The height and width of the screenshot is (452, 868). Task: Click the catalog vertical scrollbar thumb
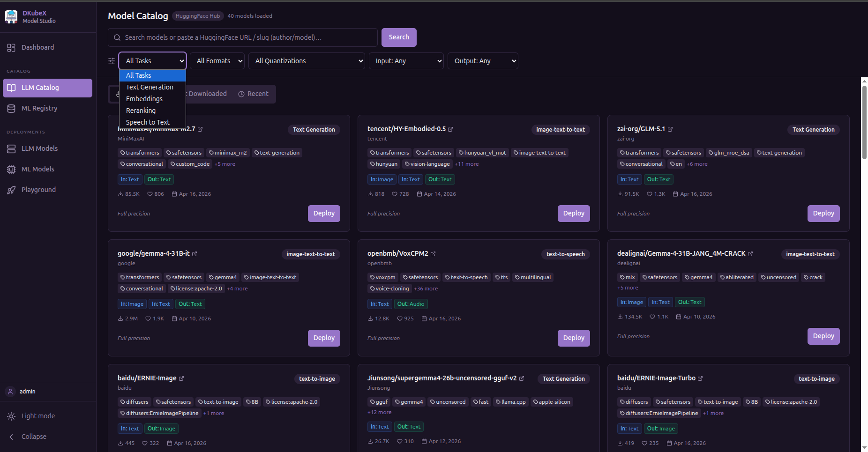(x=864, y=122)
